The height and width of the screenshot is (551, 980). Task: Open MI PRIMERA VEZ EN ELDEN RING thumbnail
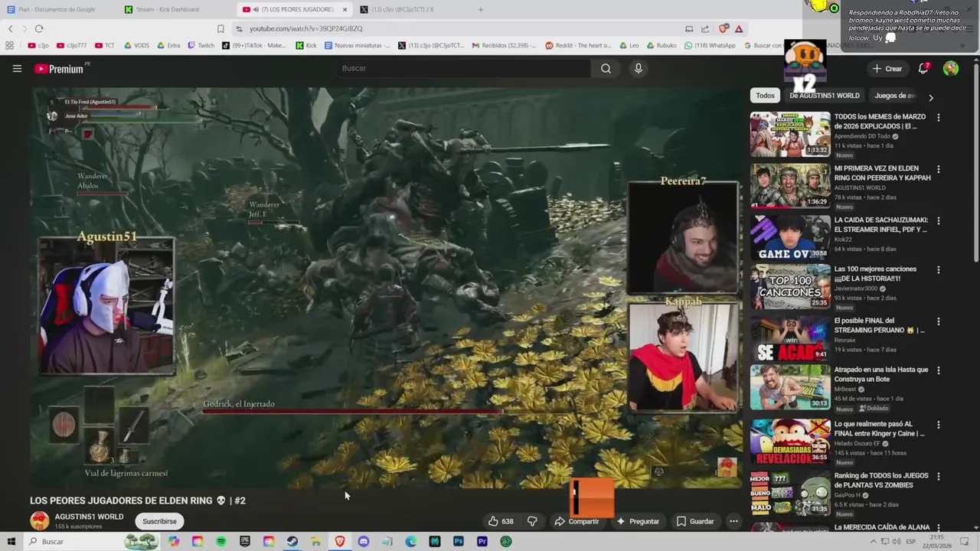point(790,186)
